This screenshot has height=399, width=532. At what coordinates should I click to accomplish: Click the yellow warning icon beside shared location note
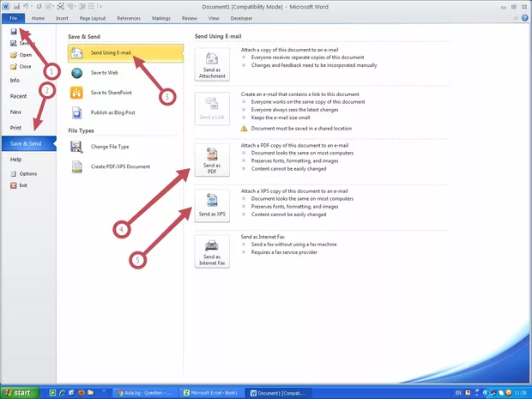pyautogui.click(x=244, y=129)
